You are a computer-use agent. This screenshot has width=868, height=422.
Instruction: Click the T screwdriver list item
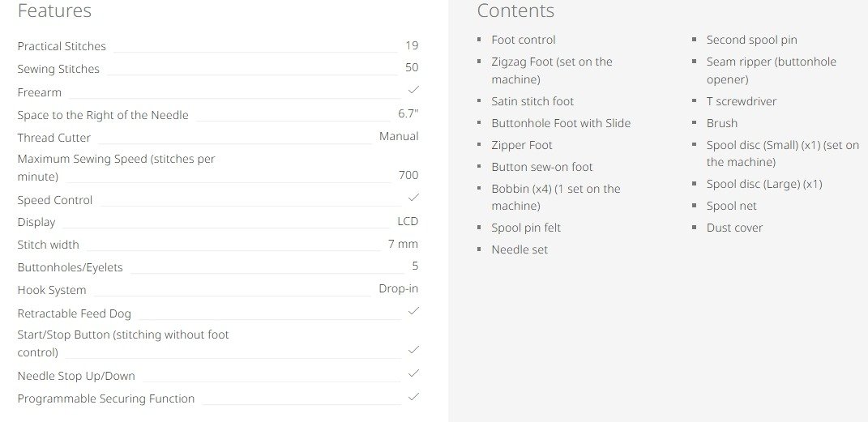tap(741, 101)
